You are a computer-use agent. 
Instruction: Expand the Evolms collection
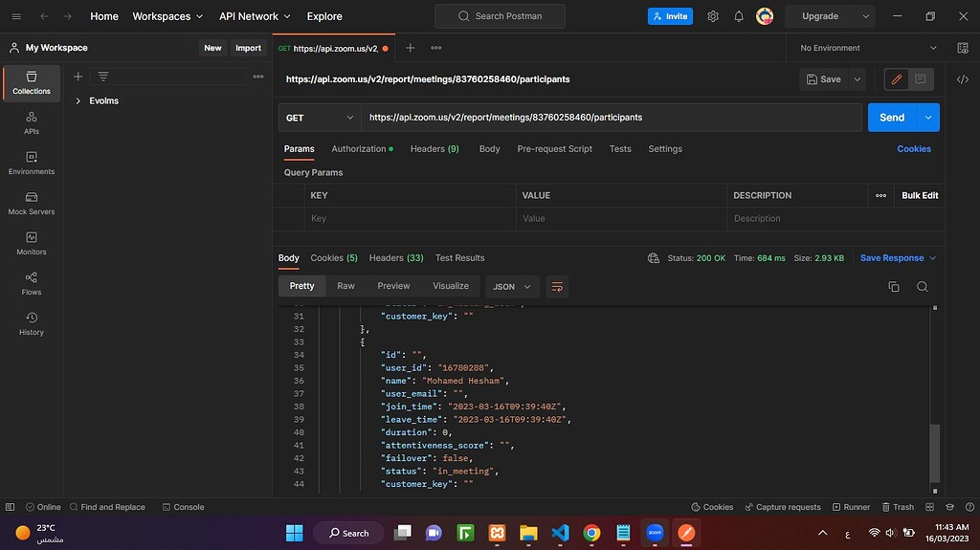click(x=78, y=100)
